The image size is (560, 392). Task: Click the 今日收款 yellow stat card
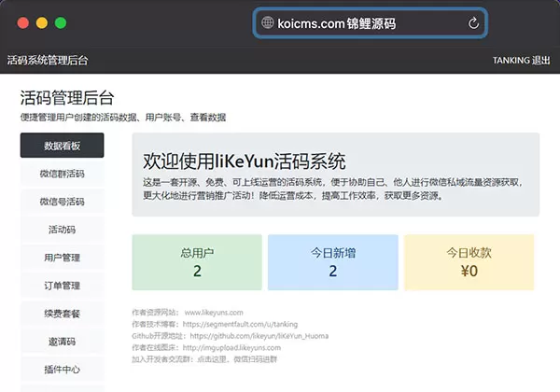[x=469, y=262]
